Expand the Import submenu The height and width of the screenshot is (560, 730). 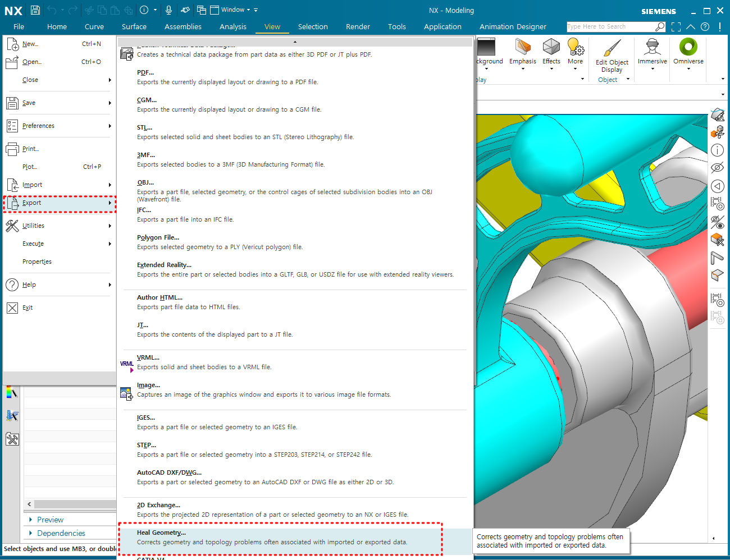click(59, 185)
